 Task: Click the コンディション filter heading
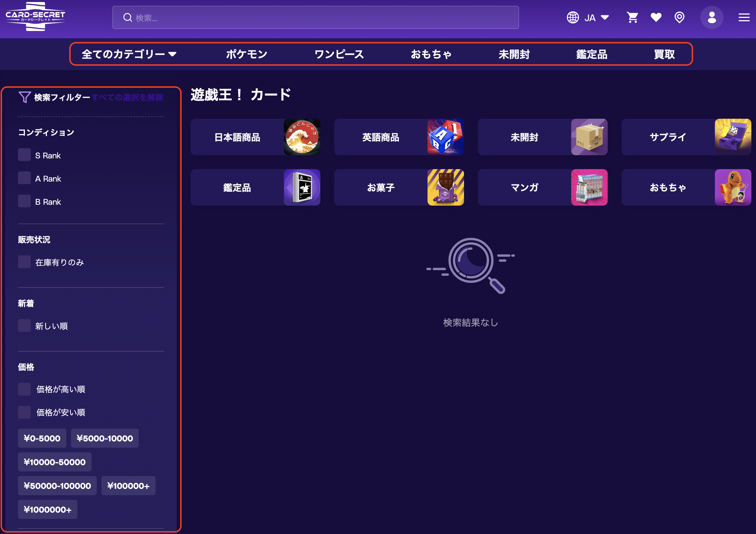46,132
